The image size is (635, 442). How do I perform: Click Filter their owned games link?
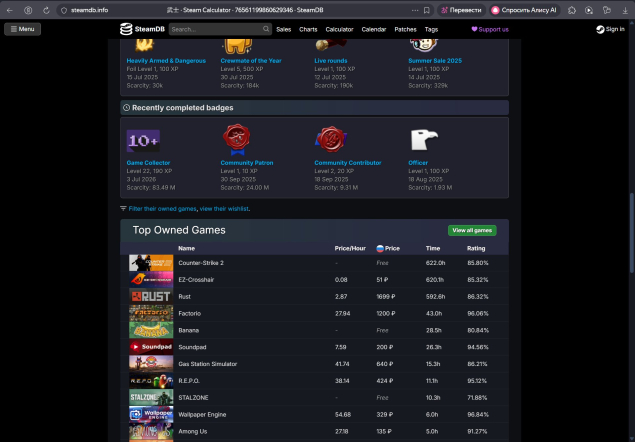(x=162, y=209)
